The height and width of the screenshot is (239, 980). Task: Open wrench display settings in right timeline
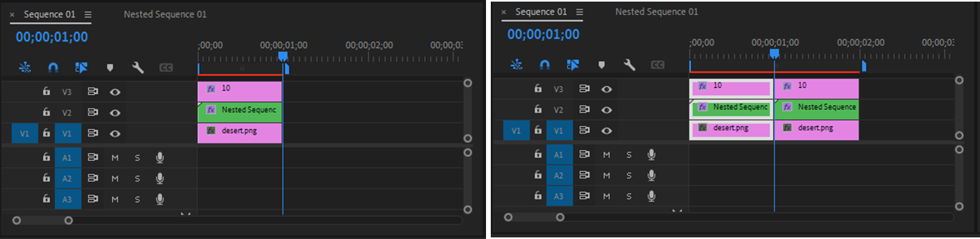point(629,65)
